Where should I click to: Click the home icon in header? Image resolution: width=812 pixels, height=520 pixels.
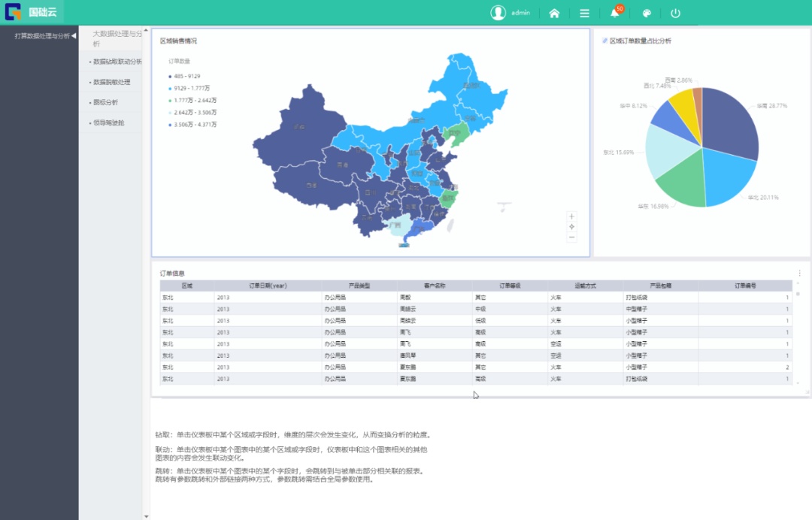(x=554, y=13)
